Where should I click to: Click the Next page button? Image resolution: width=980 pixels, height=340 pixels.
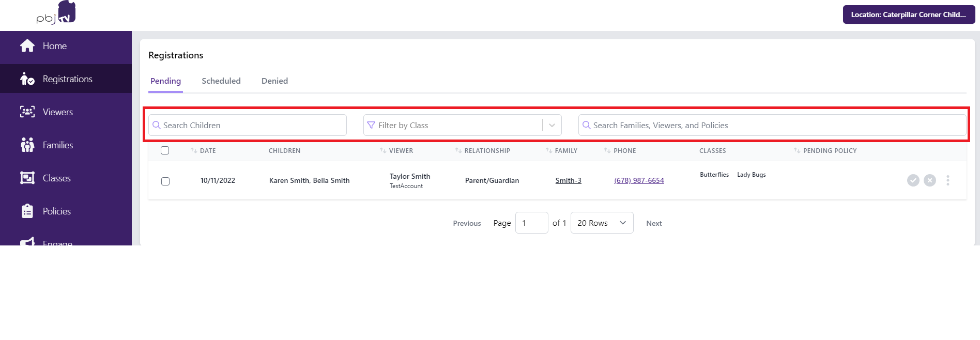pos(654,223)
